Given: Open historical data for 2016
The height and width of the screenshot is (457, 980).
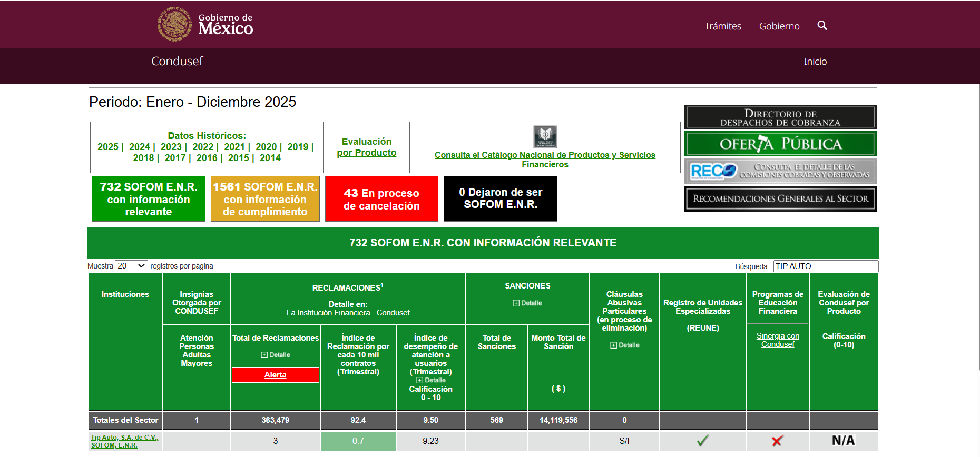Looking at the screenshot, I should pyautogui.click(x=207, y=158).
